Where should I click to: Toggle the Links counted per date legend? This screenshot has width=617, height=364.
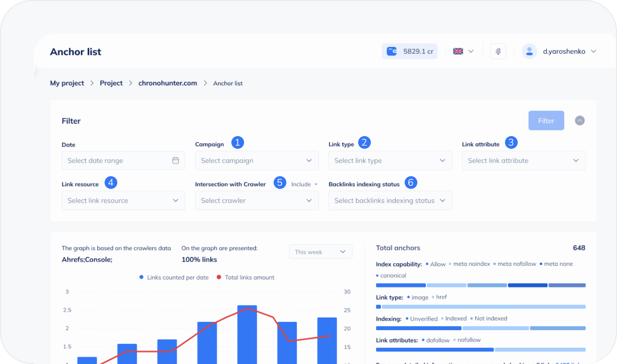pos(174,277)
